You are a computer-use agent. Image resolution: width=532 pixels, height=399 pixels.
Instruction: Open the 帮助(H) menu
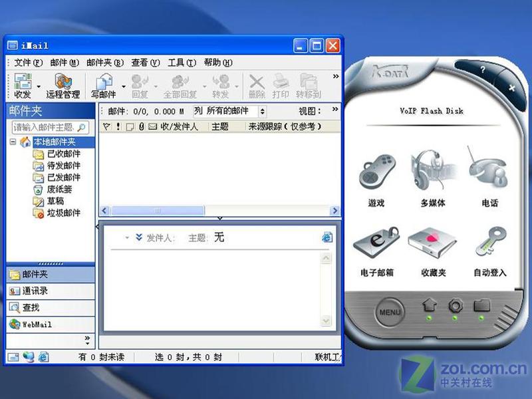coord(218,63)
